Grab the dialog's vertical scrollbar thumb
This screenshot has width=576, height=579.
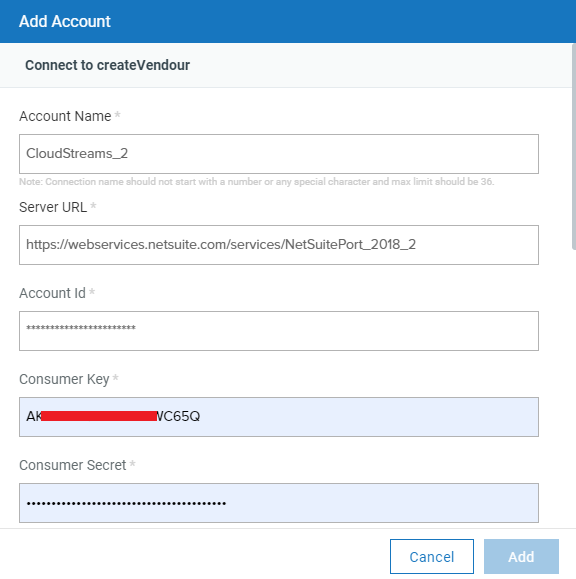(x=574, y=147)
